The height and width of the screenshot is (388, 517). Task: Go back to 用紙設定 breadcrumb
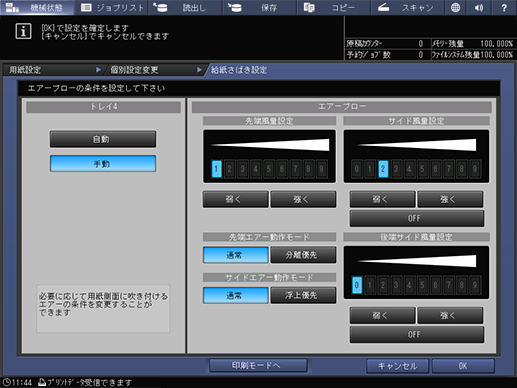click(53, 70)
